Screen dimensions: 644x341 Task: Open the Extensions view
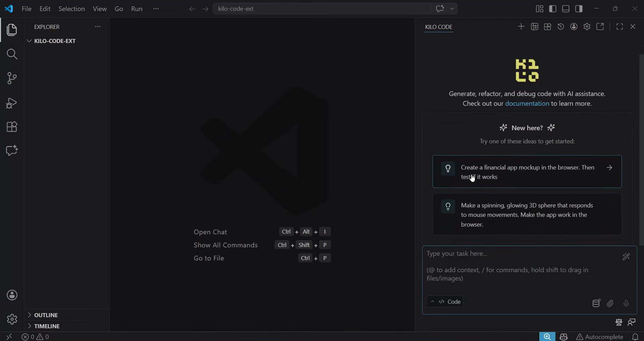12,127
